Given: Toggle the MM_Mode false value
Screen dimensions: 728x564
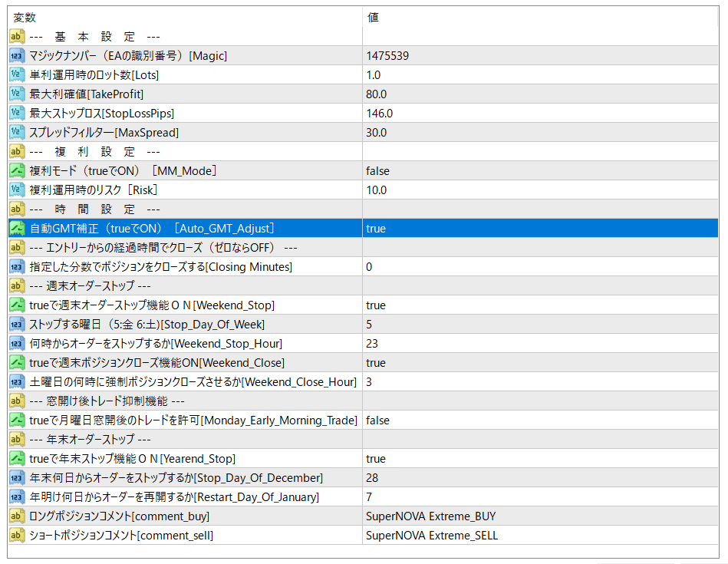Looking at the screenshot, I should (377, 171).
